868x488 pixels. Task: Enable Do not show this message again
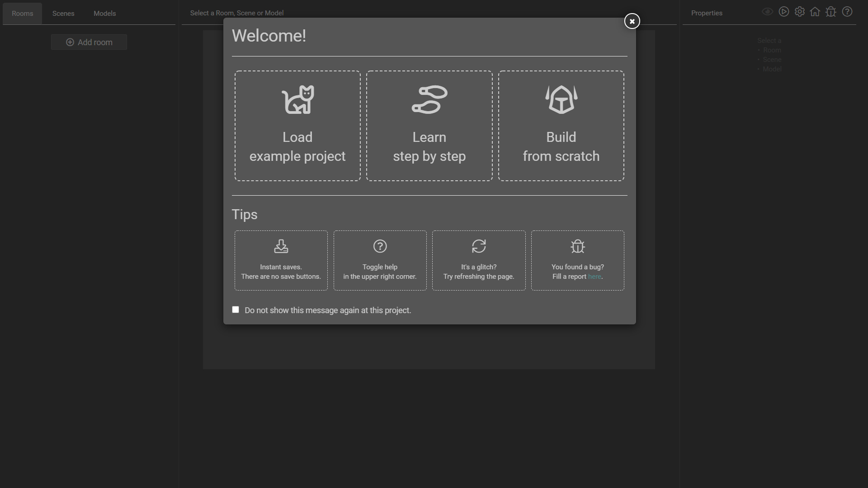coord(236,310)
